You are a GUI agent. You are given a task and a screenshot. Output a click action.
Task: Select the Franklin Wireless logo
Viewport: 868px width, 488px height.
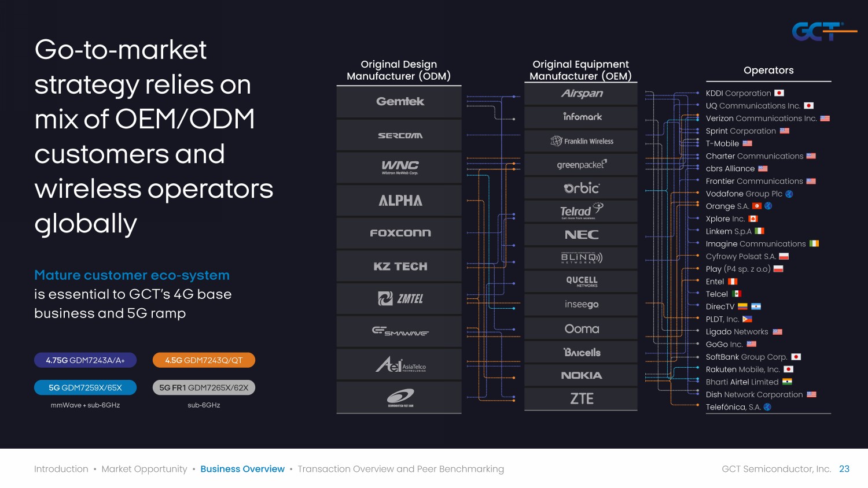click(581, 141)
